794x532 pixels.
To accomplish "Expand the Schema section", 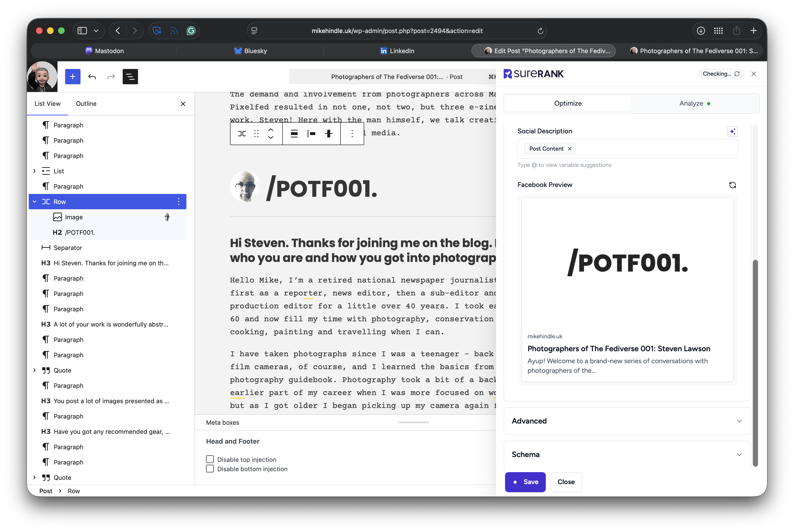I will pos(627,455).
